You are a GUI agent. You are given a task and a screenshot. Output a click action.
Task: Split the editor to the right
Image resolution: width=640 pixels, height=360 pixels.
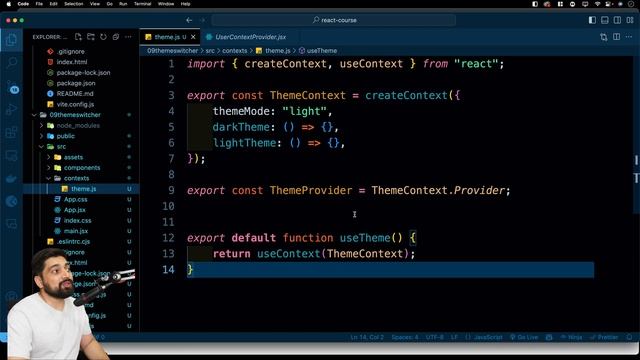coord(616,37)
